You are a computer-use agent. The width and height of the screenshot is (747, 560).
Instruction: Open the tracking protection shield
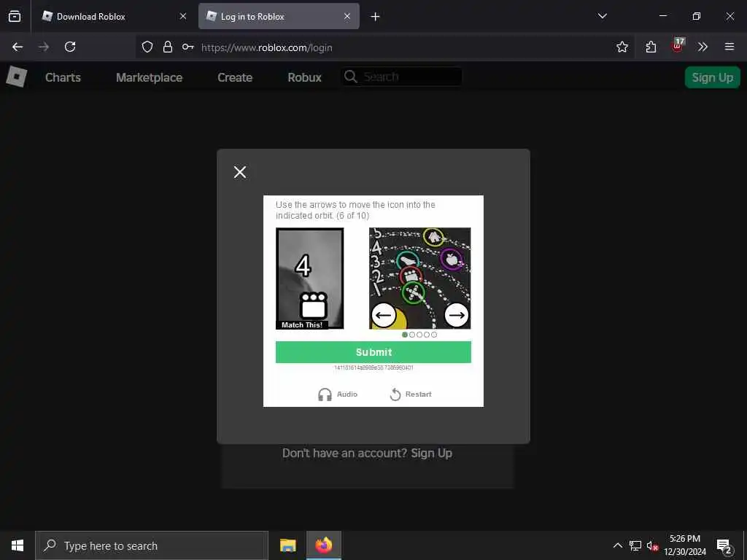tap(147, 47)
